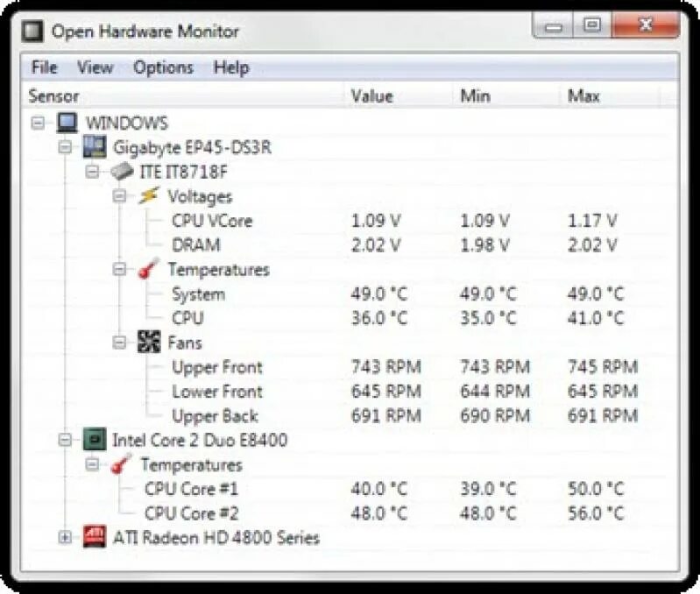700x594 pixels.
Task: Open the File menu
Action: click(45, 67)
